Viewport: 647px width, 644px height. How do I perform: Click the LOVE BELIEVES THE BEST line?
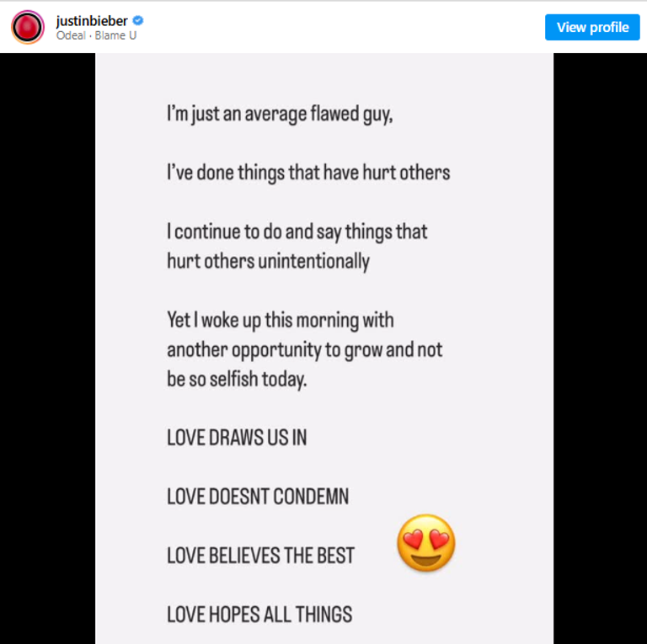point(261,556)
